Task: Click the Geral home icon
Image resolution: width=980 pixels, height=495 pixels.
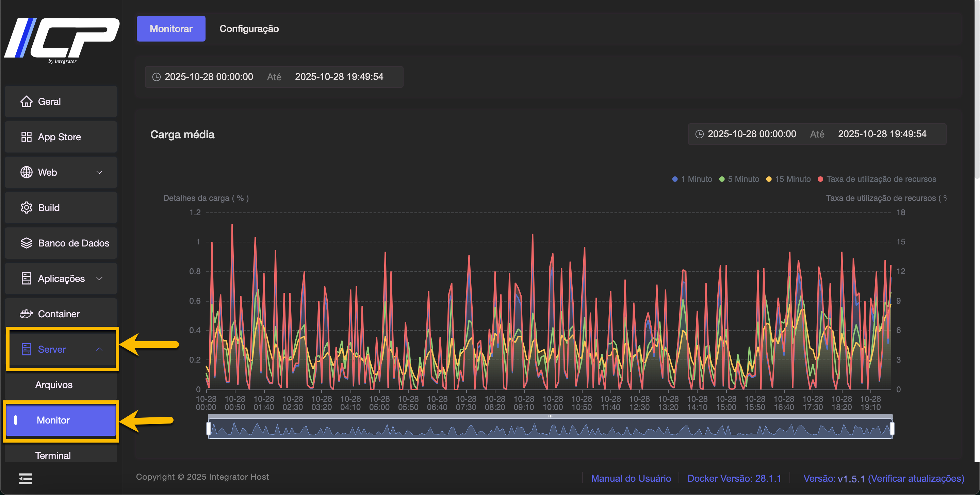Action: point(26,101)
